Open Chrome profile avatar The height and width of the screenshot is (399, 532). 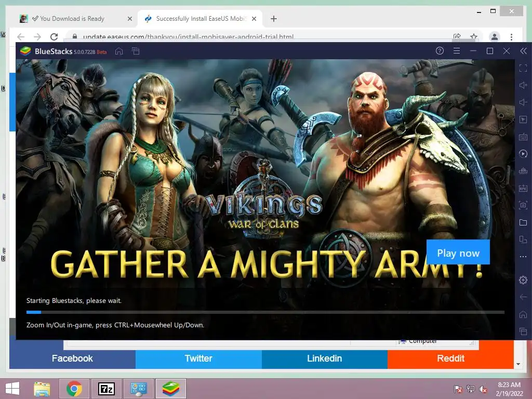pos(495,37)
